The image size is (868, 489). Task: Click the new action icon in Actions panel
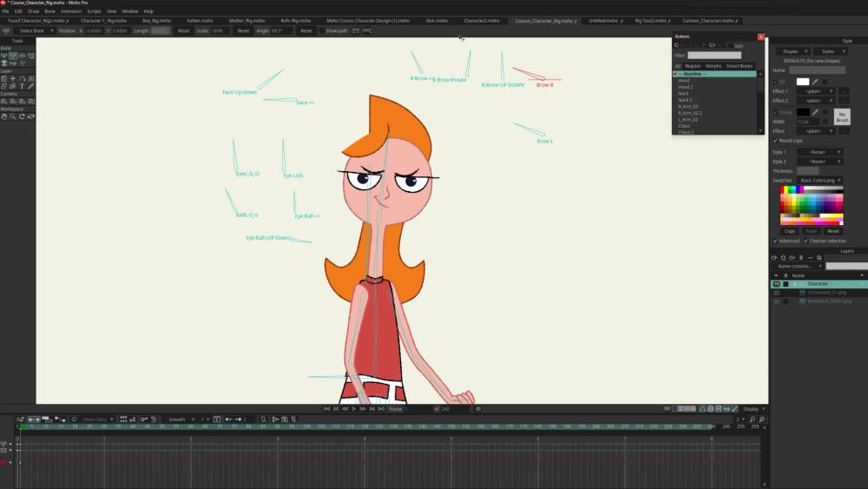tap(676, 45)
